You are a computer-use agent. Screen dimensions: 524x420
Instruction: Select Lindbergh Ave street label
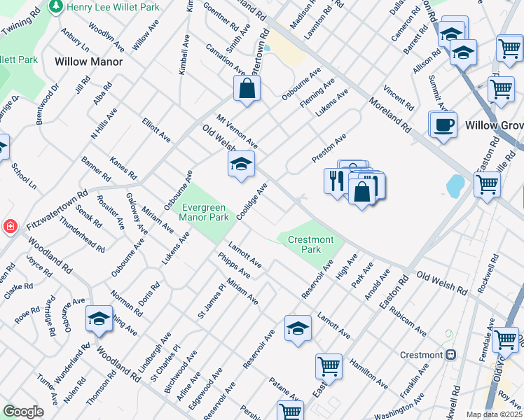155,353
